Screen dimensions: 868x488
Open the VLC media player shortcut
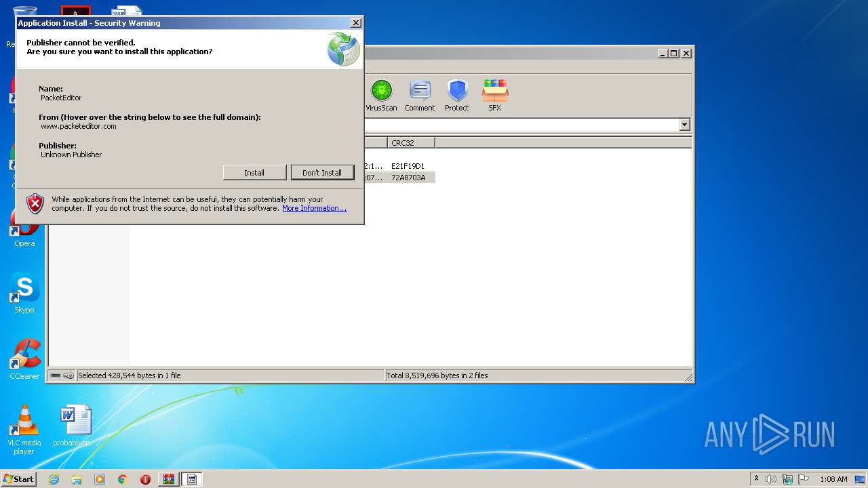tap(24, 430)
